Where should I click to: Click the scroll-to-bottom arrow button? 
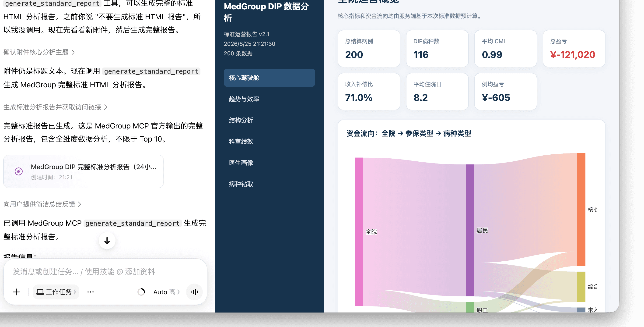tap(107, 241)
